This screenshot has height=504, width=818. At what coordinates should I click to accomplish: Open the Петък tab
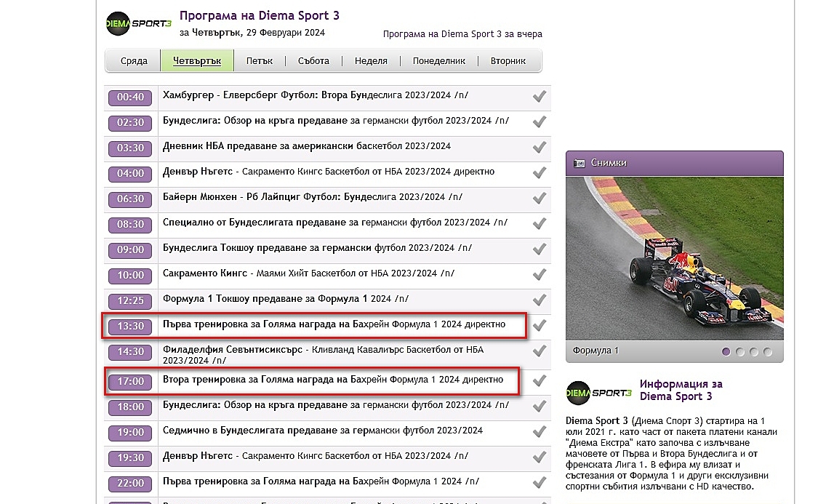(260, 61)
